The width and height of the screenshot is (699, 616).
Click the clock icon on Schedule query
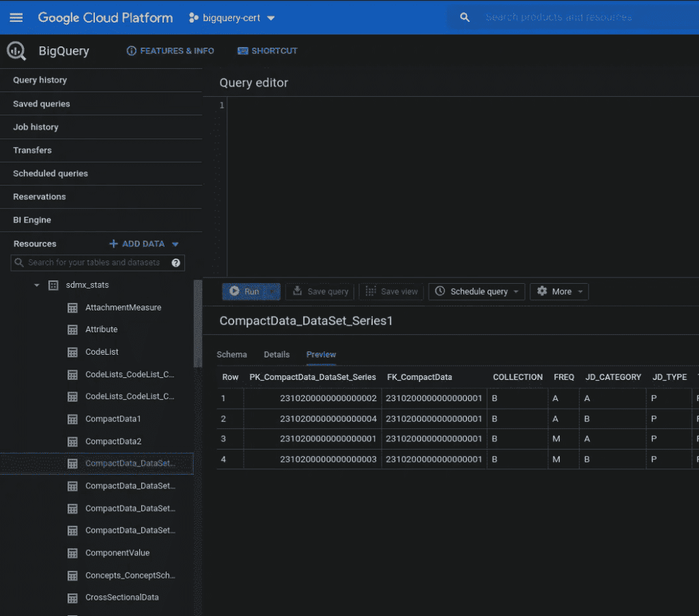coord(440,291)
